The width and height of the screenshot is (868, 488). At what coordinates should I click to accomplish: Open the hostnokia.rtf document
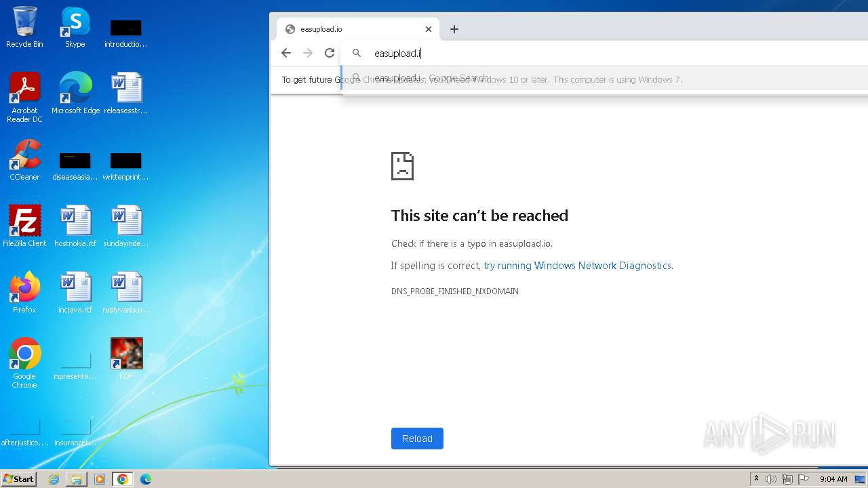75,226
